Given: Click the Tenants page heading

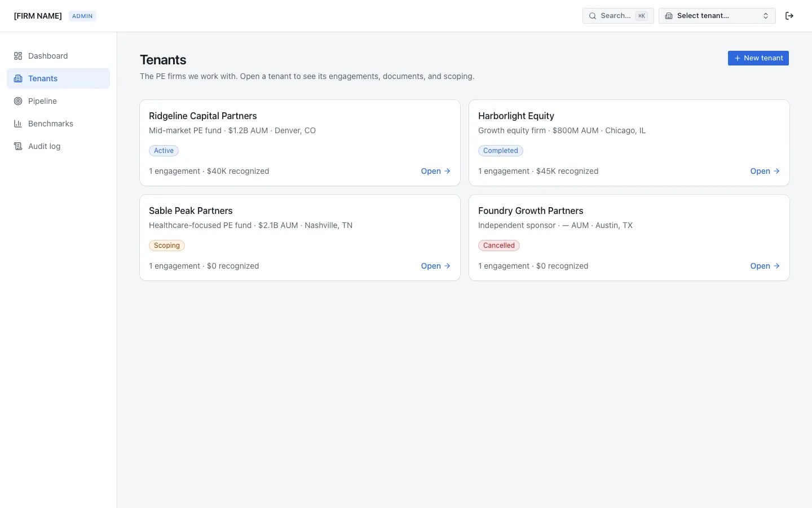Looking at the screenshot, I should point(163,60).
